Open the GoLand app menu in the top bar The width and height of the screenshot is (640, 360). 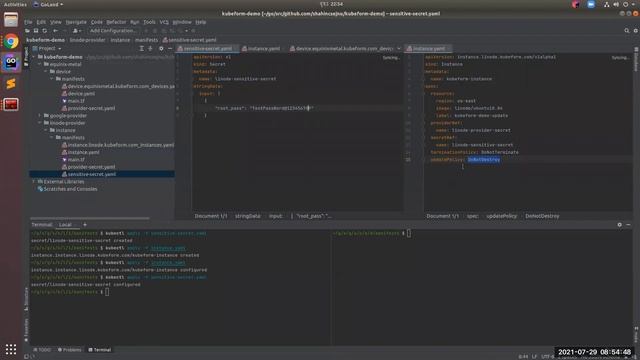point(48,4)
